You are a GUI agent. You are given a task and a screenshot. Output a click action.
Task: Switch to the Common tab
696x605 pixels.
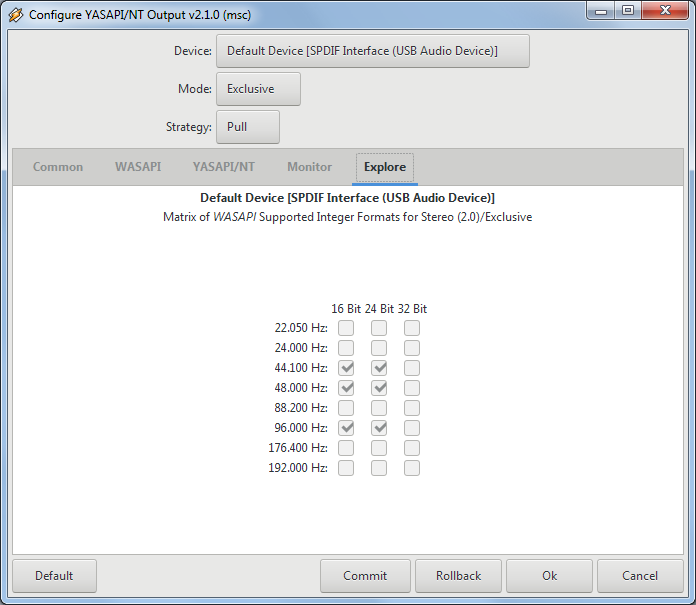point(58,167)
